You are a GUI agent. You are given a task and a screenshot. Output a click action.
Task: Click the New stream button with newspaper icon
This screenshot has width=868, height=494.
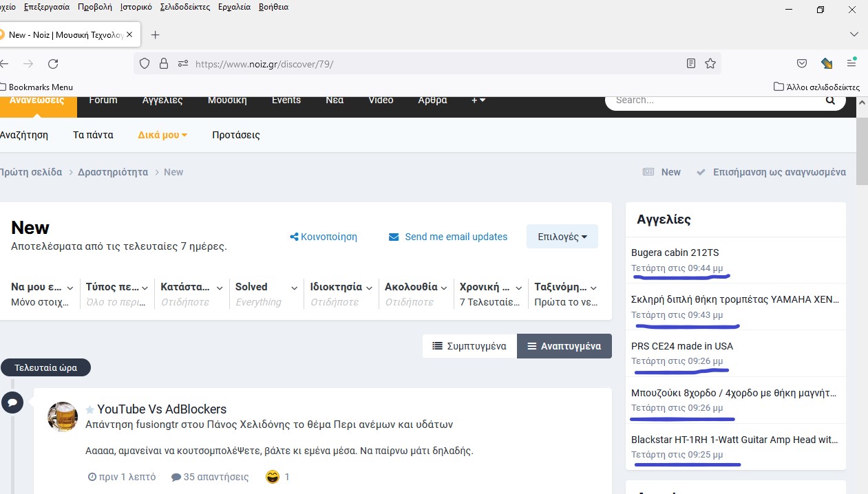tap(661, 172)
